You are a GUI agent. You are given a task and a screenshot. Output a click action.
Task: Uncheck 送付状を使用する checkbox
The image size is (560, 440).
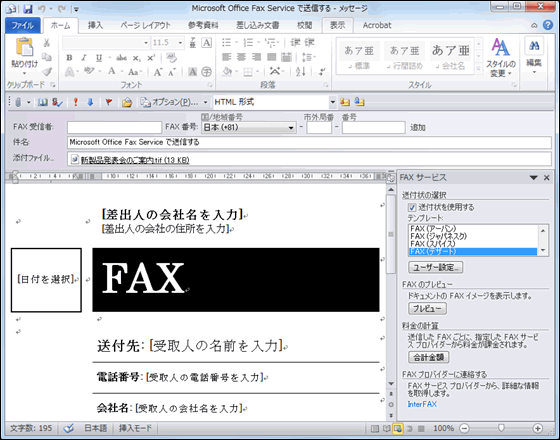pos(412,208)
